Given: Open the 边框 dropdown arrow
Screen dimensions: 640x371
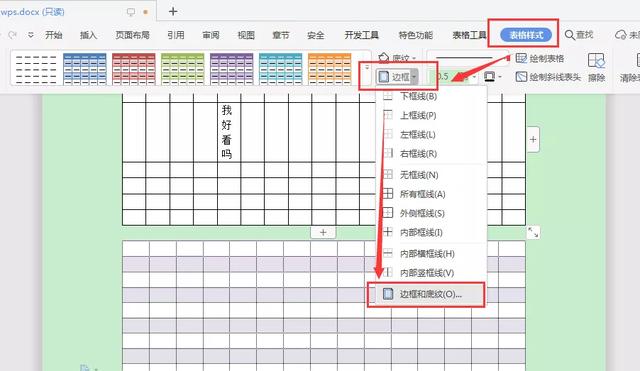Looking at the screenshot, I should (414, 77).
